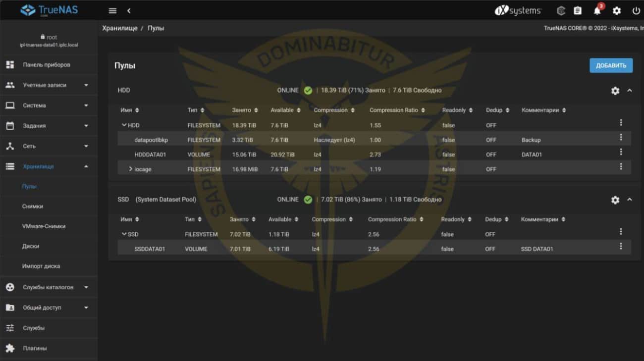This screenshot has height=361, width=644.
Task: Open HDD pool settings gear
Action: tap(615, 91)
